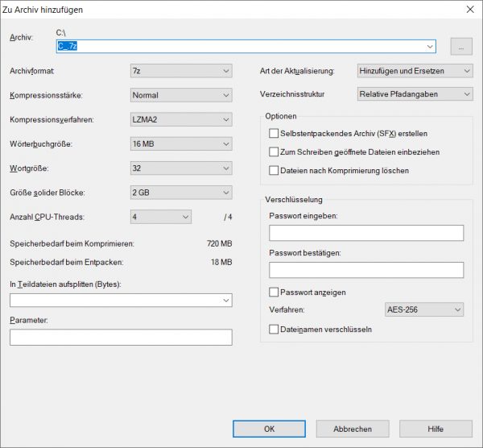Click the Abbrechen button
This screenshot has width=483, height=448.
(353, 429)
